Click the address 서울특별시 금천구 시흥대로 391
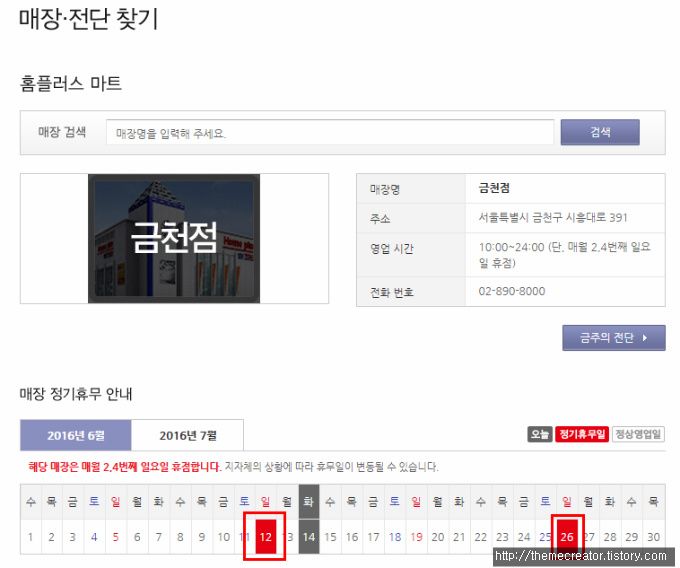680x568 pixels. tap(553, 217)
